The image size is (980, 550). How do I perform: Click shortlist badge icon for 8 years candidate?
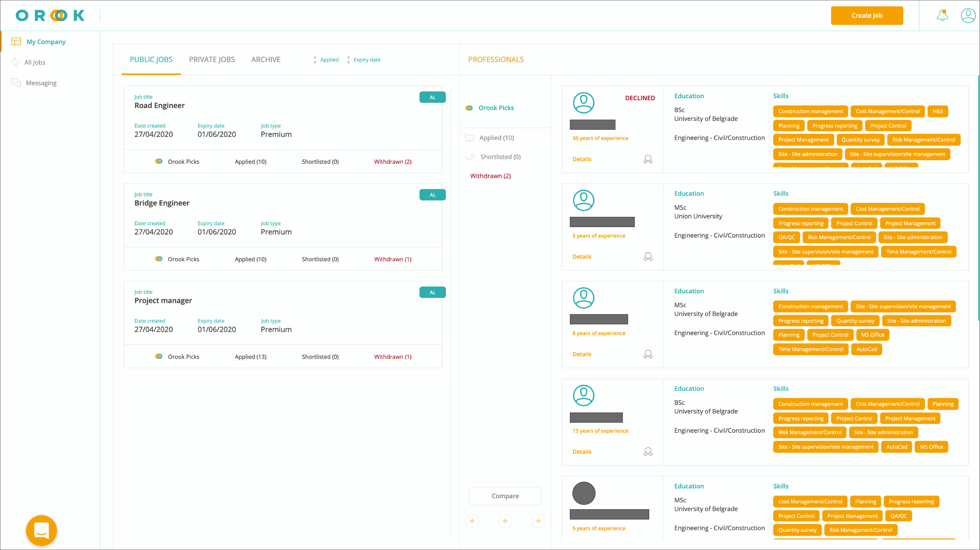tap(648, 355)
